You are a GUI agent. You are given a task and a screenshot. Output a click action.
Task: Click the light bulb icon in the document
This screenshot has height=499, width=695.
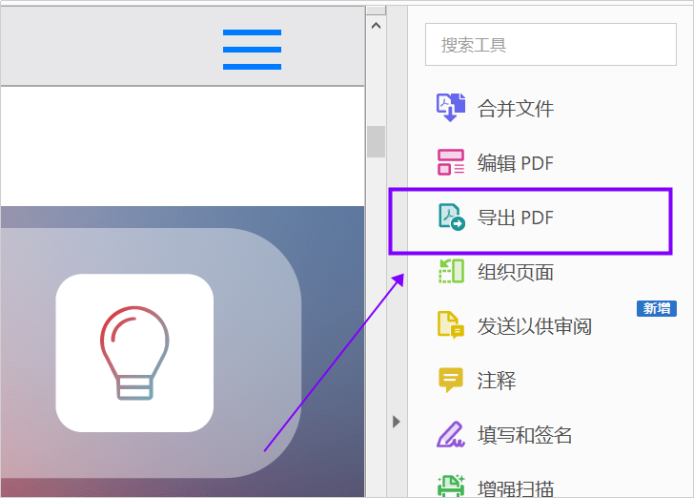pos(135,353)
